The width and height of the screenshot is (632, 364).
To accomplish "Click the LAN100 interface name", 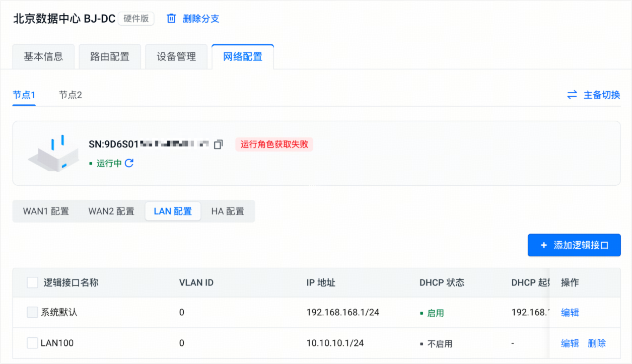I will 57,343.
